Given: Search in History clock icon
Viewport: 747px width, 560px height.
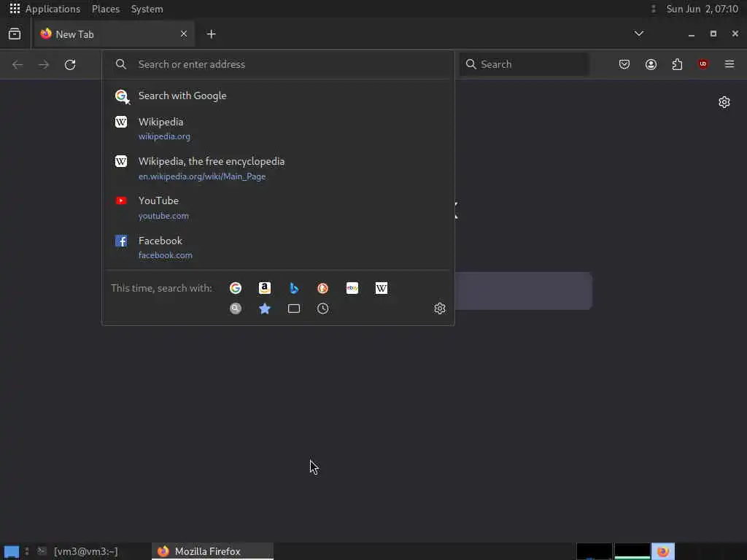Looking at the screenshot, I should pyautogui.click(x=323, y=308).
